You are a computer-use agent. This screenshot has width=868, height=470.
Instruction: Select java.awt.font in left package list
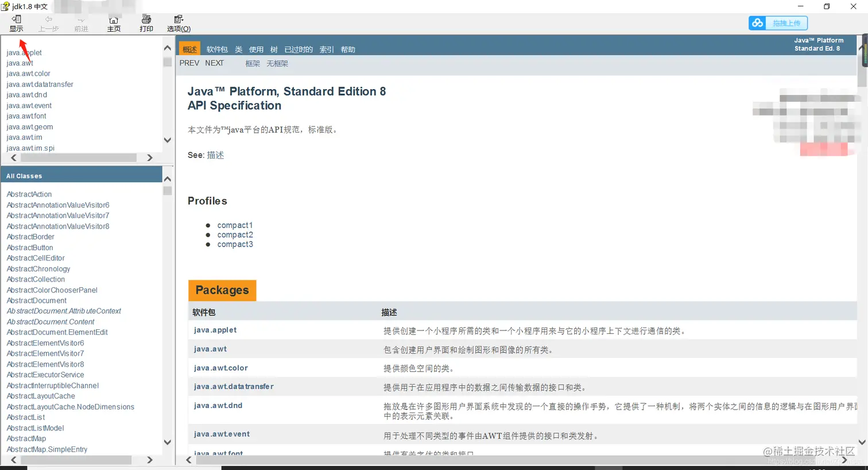(x=26, y=116)
